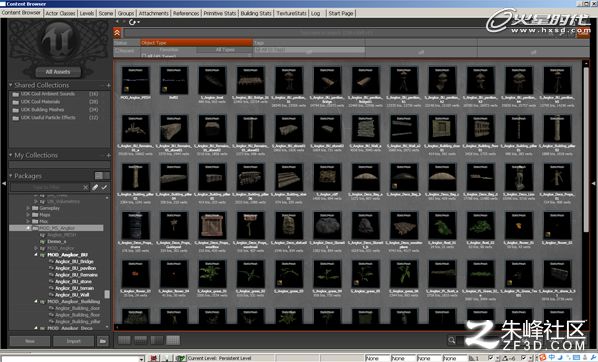Open the Primitive Stats tab
This screenshot has height=362, width=598.
click(219, 13)
